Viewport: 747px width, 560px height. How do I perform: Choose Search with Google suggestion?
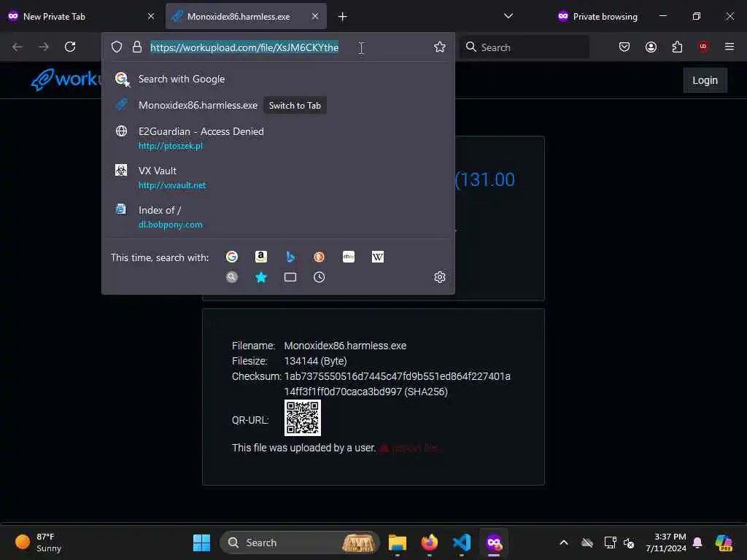278,79
